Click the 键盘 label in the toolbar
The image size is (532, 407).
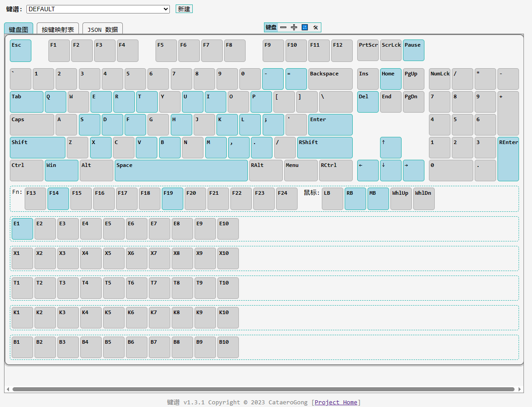[271, 27]
